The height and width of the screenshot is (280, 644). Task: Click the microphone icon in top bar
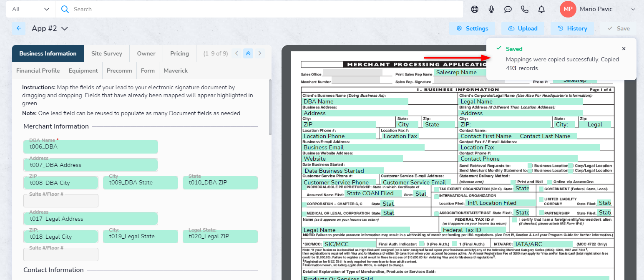(x=491, y=9)
